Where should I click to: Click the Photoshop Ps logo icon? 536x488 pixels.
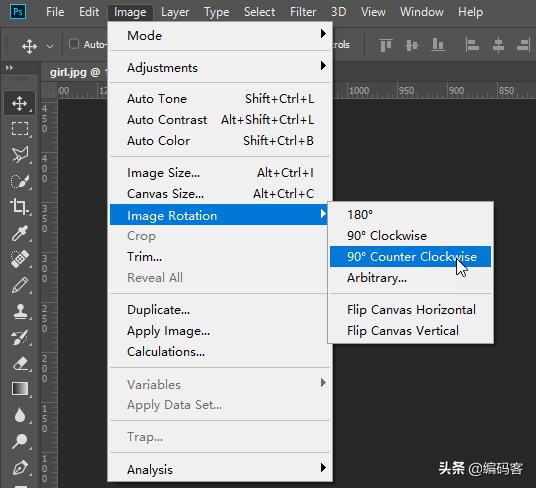18,12
